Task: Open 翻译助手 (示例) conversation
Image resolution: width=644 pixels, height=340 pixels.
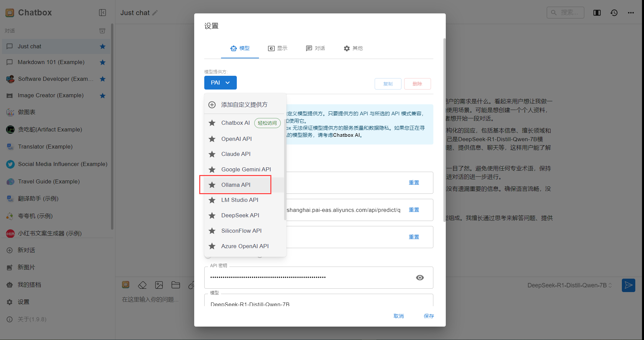Action: (56, 199)
